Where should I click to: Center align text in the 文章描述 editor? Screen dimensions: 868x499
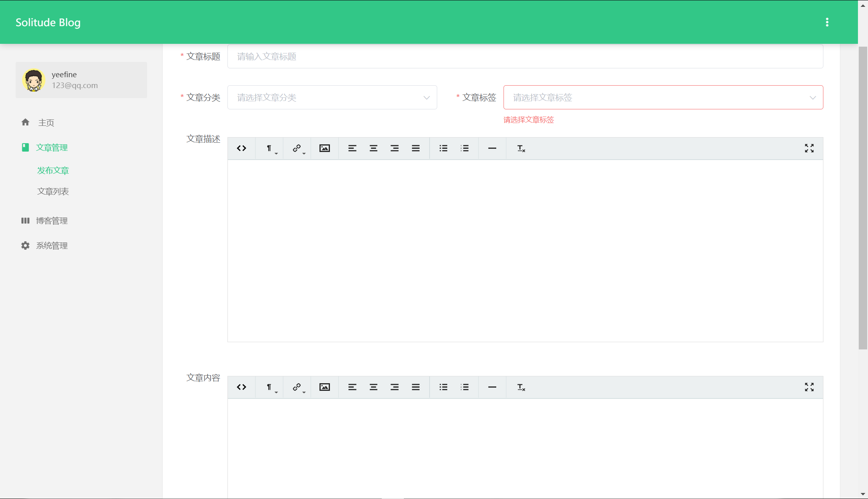click(x=373, y=148)
